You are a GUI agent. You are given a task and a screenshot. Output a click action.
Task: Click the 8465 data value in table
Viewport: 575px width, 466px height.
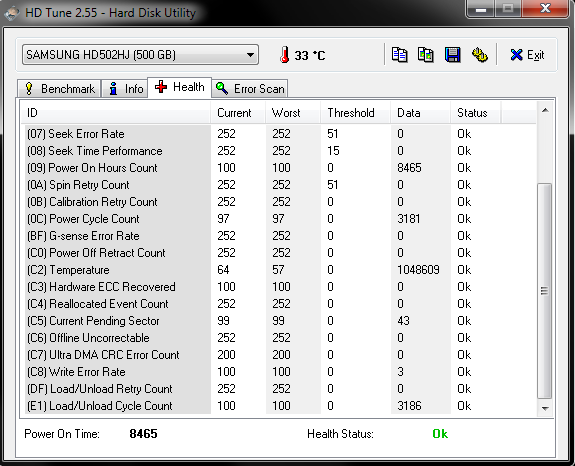(409, 168)
